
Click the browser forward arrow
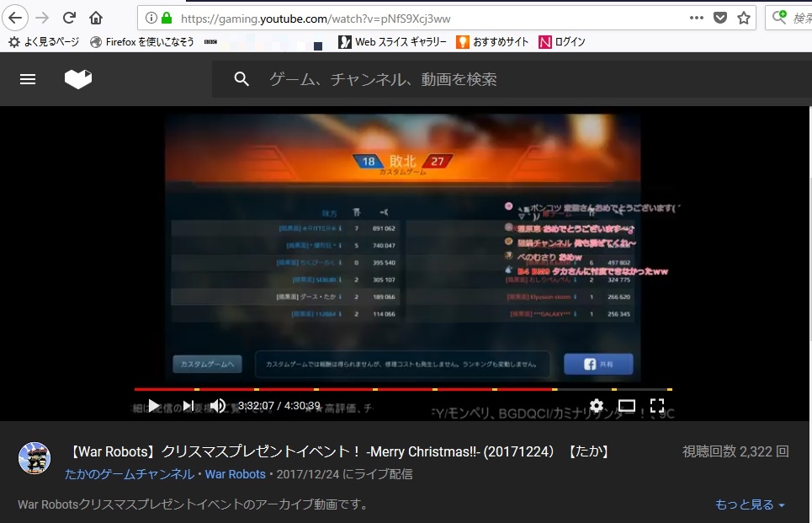pos(42,19)
